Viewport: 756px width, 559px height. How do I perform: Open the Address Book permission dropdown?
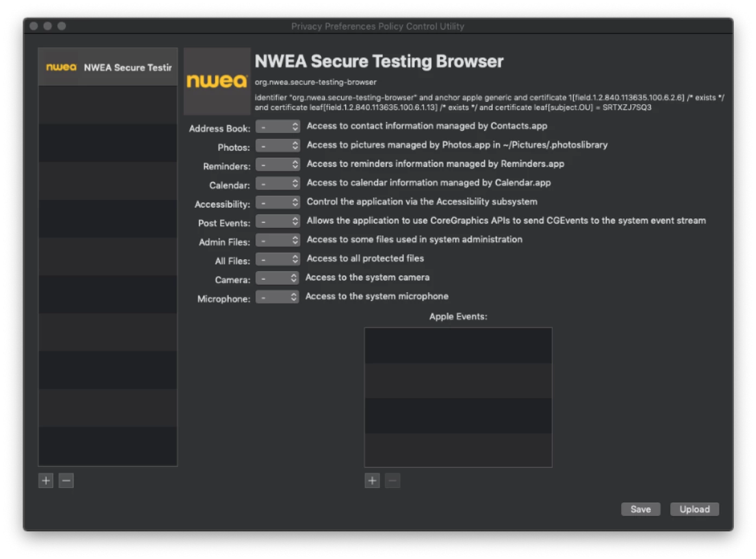coord(277,126)
